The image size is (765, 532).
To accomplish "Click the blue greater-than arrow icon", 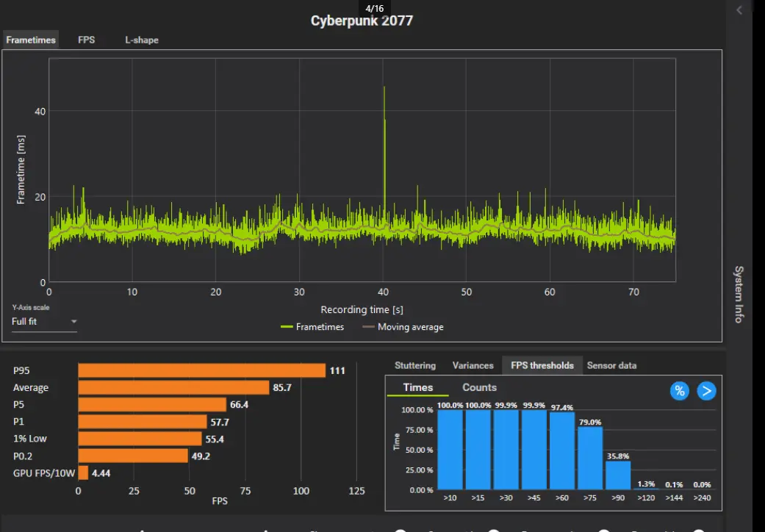I will pyautogui.click(x=706, y=391).
